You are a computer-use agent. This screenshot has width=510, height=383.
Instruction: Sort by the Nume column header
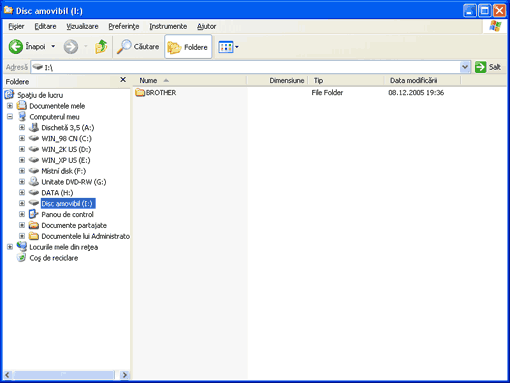tap(190, 80)
